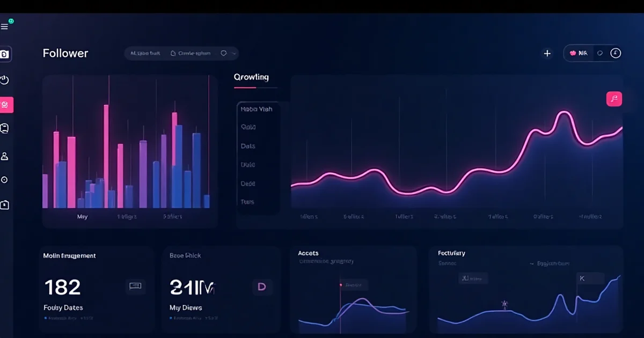Switch to the Qrowting tab
The height and width of the screenshot is (338, 644).
click(251, 77)
